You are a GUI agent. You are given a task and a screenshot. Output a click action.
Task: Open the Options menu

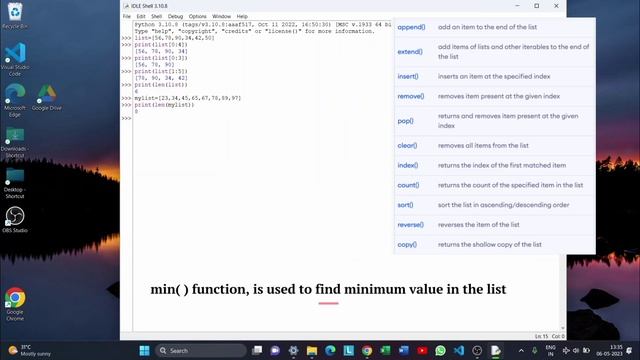coord(198,16)
